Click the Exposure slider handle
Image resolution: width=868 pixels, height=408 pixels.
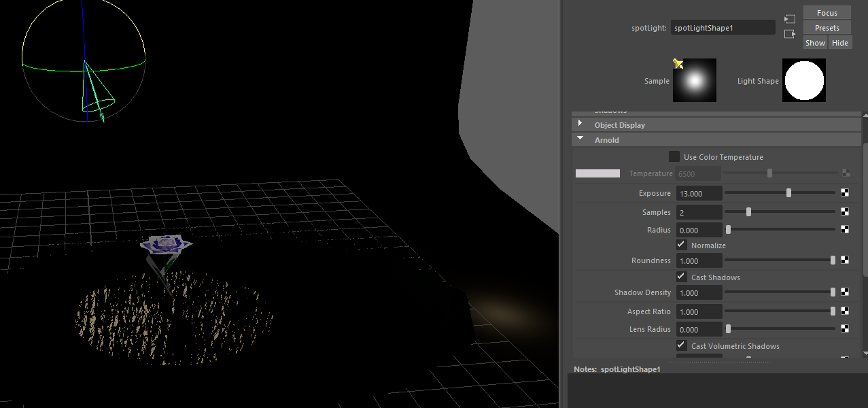pyautogui.click(x=788, y=193)
